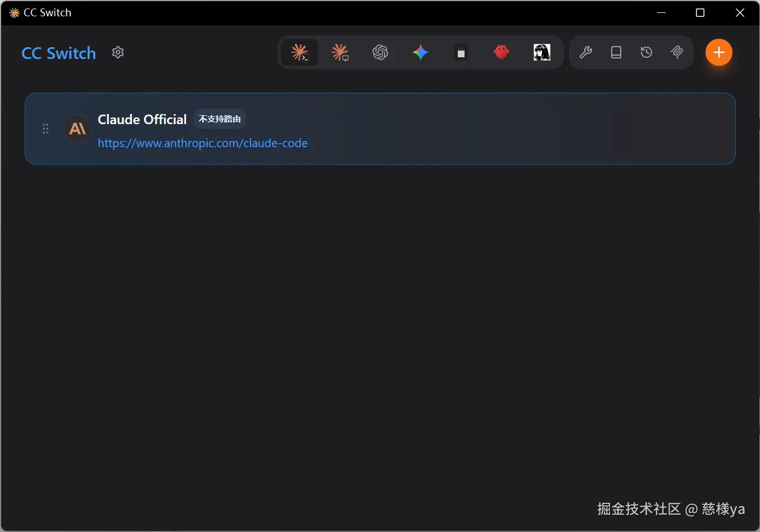This screenshot has height=532, width=760.
Task: Click the Anthropic logo on Claude Official card
Action: pos(78,129)
